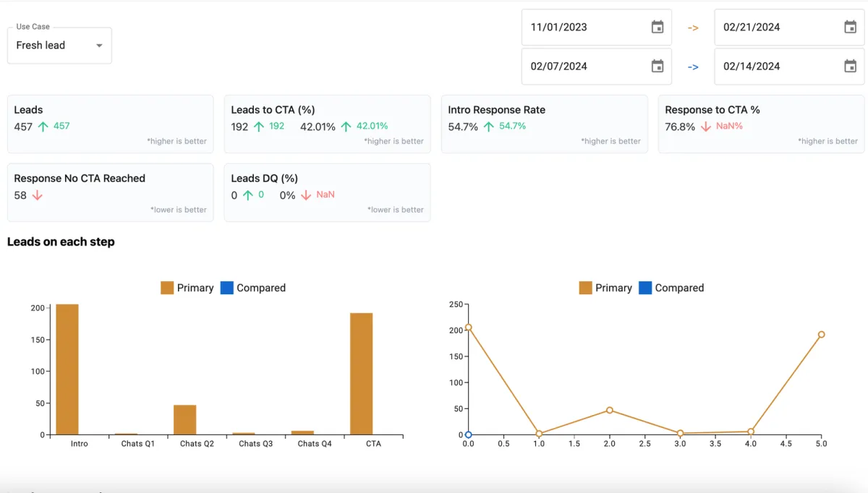Click green up arrow beside 42.01%

tap(346, 127)
